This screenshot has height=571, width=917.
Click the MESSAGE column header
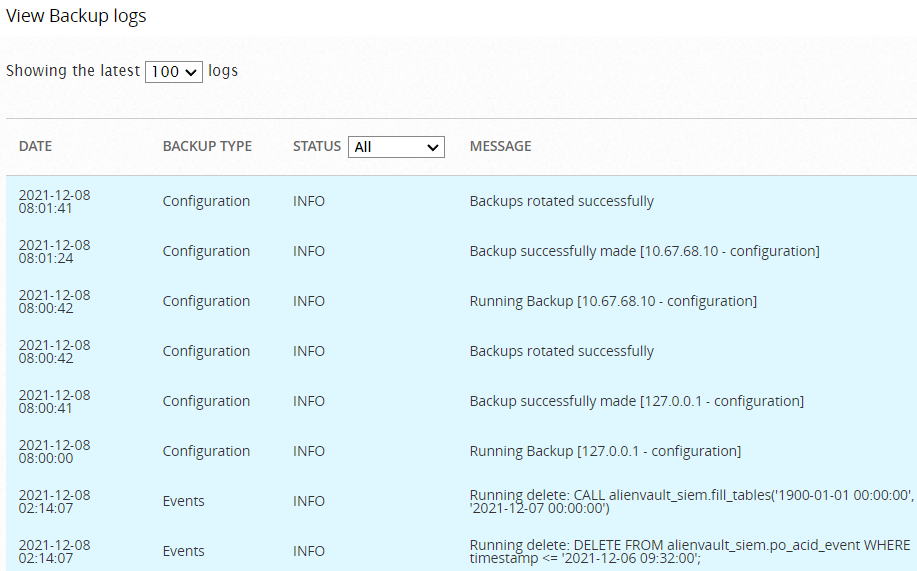500,147
